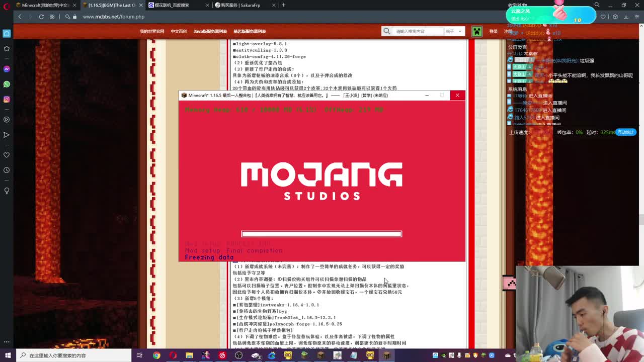644x362 pixels.
Task: Click the polymorph-forge-1.16.5-0.25 mod line
Action: pyautogui.click(x=287, y=324)
